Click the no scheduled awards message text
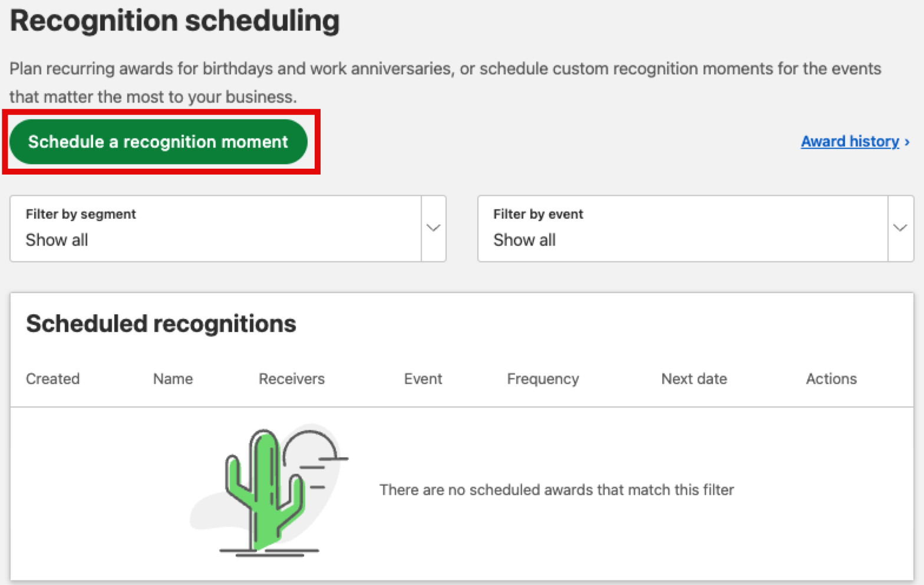This screenshot has height=585, width=924. (x=557, y=489)
